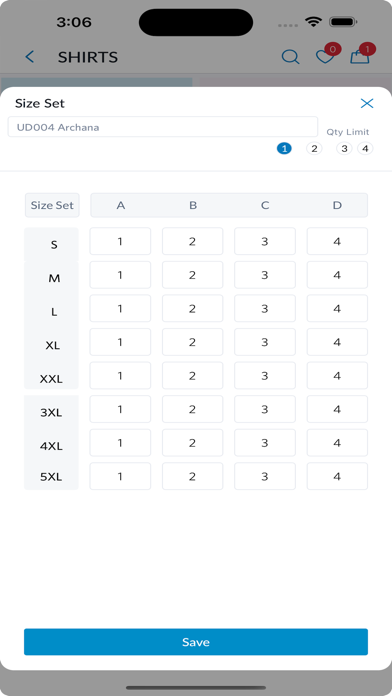Select column header A
The height and width of the screenshot is (696, 392).
point(121,205)
